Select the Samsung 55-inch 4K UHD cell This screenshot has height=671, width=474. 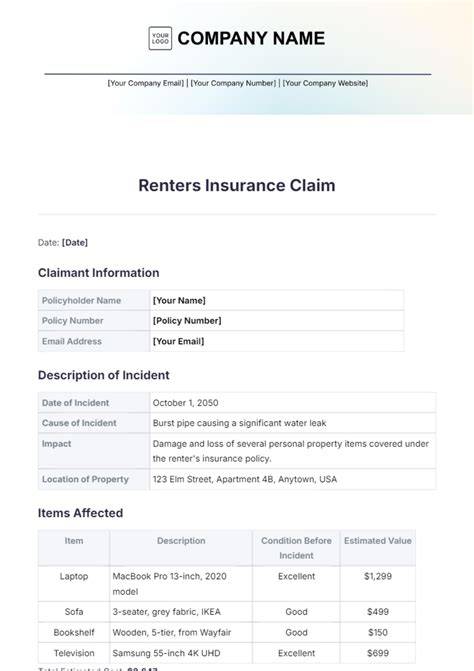(x=181, y=653)
